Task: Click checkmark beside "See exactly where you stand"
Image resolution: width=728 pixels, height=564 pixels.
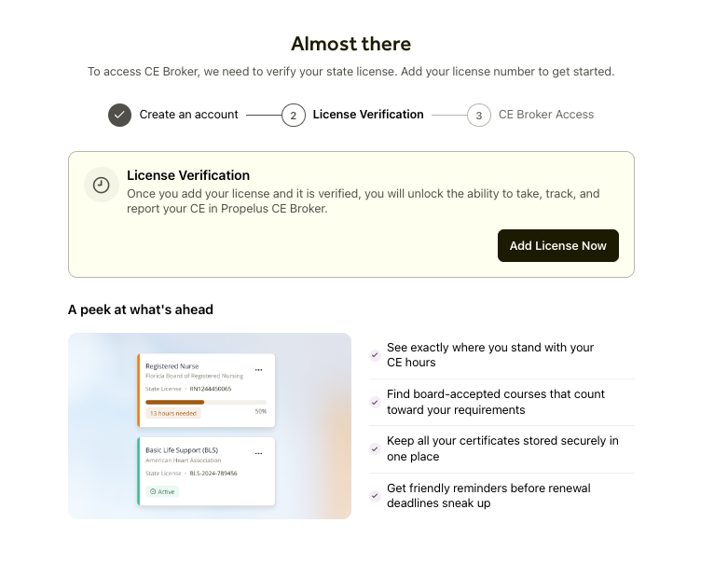Action: 375,355
